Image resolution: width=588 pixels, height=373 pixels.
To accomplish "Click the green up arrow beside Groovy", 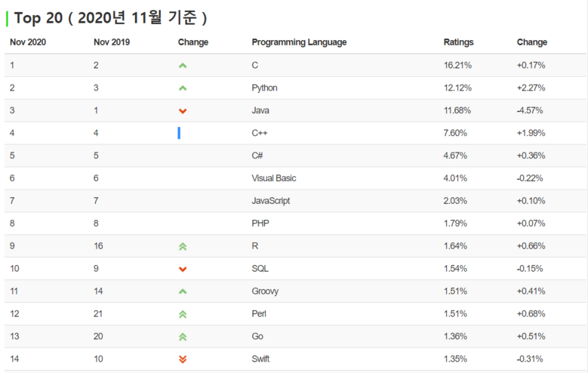I will click(x=183, y=291).
